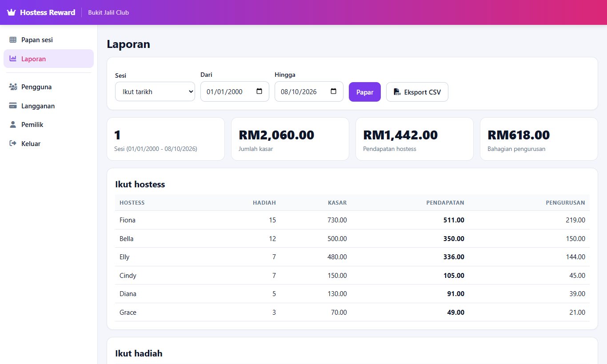
Task: Click the Keluar sign-out icon
Action: tap(13, 144)
